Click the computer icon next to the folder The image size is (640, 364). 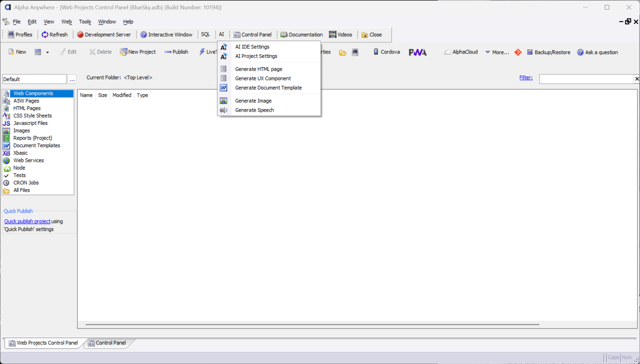(355, 52)
